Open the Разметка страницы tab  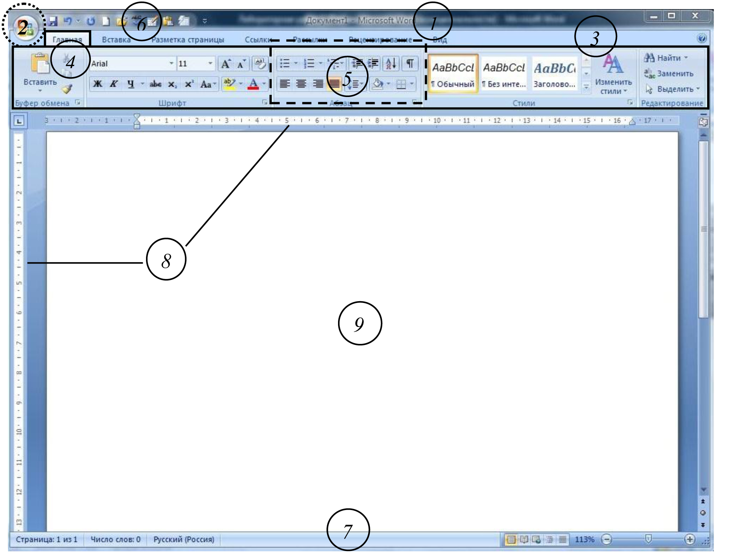click(188, 39)
